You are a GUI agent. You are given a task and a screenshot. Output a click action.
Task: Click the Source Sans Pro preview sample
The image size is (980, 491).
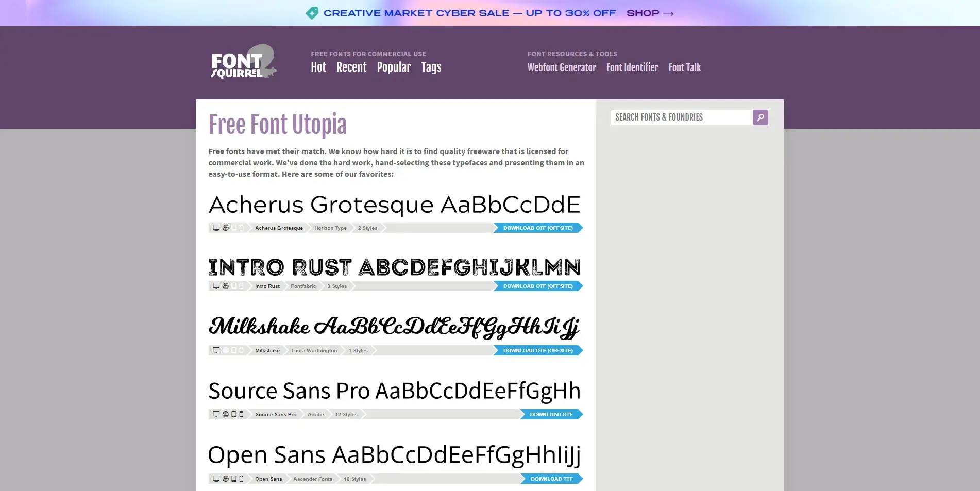395,392
